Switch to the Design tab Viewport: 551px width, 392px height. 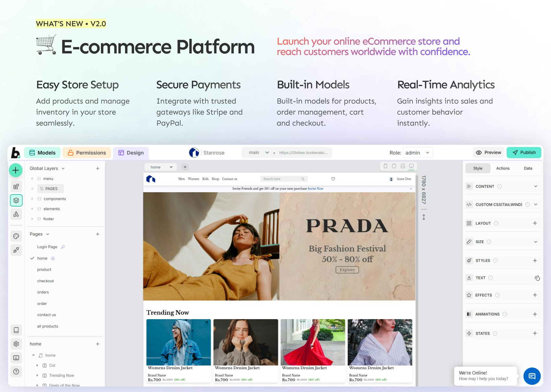(x=131, y=153)
